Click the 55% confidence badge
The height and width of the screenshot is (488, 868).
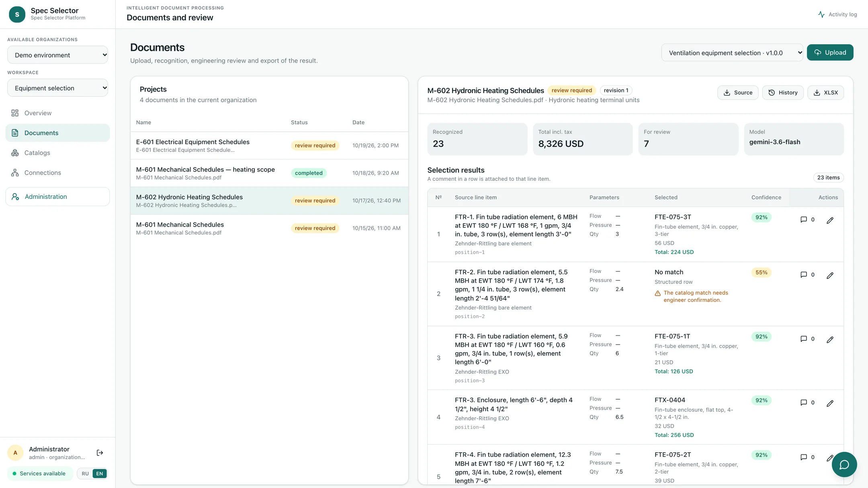click(761, 272)
